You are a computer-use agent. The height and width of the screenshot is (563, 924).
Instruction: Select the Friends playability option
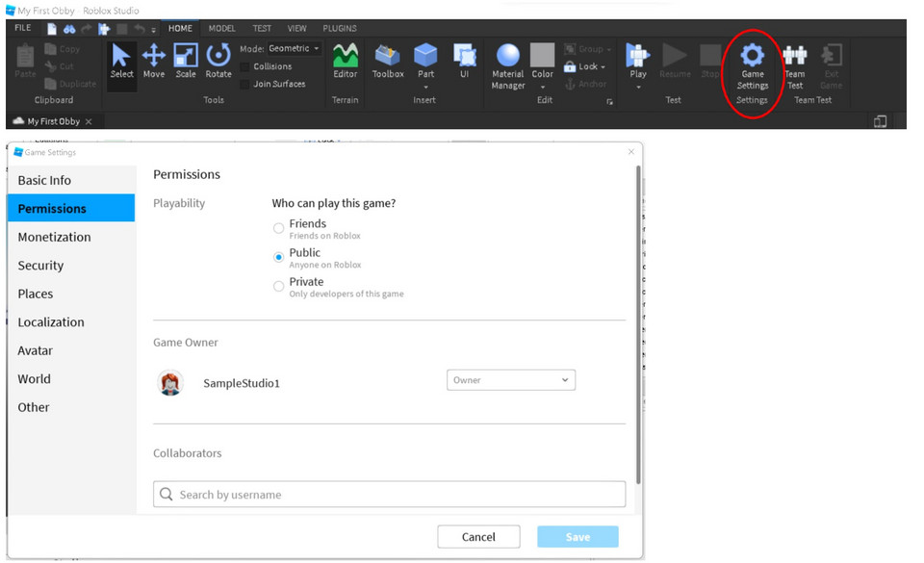point(279,228)
